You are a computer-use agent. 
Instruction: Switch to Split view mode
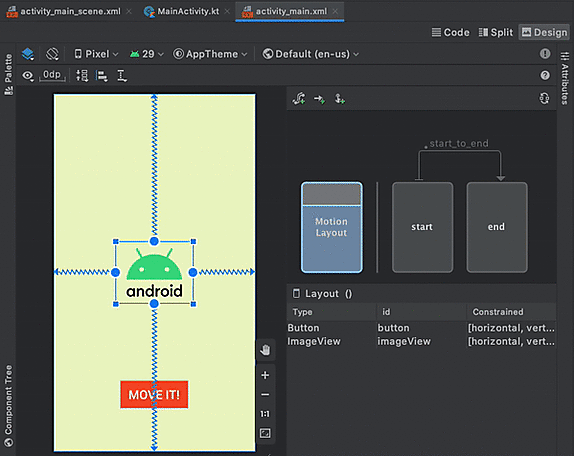click(x=496, y=33)
